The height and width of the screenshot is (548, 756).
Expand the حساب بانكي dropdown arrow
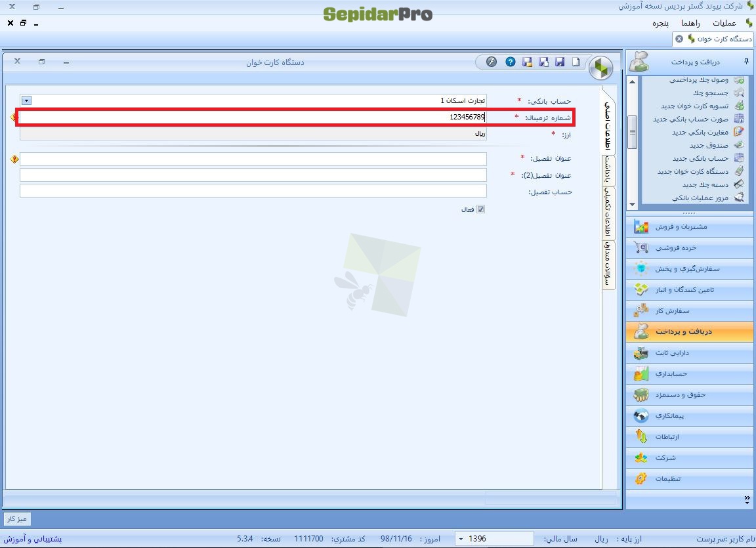pos(26,100)
